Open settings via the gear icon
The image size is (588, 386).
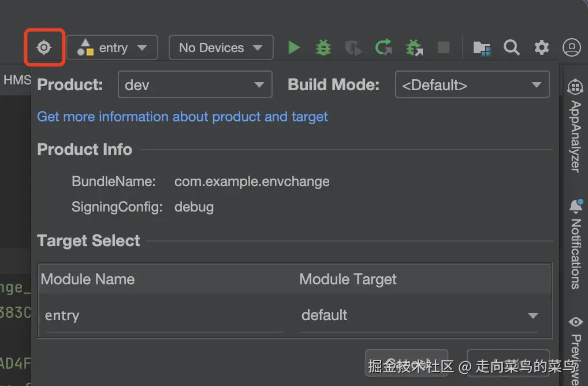click(x=541, y=47)
